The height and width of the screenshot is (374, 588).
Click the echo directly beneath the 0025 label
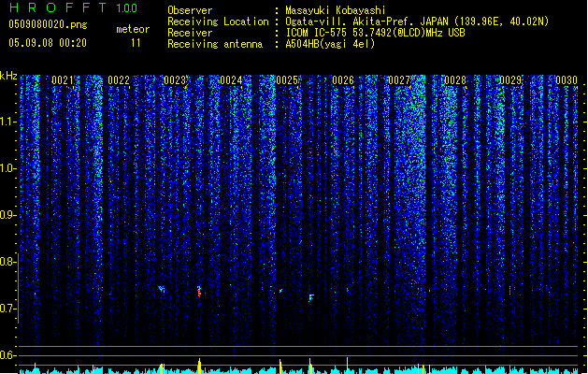pyautogui.click(x=280, y=291)
